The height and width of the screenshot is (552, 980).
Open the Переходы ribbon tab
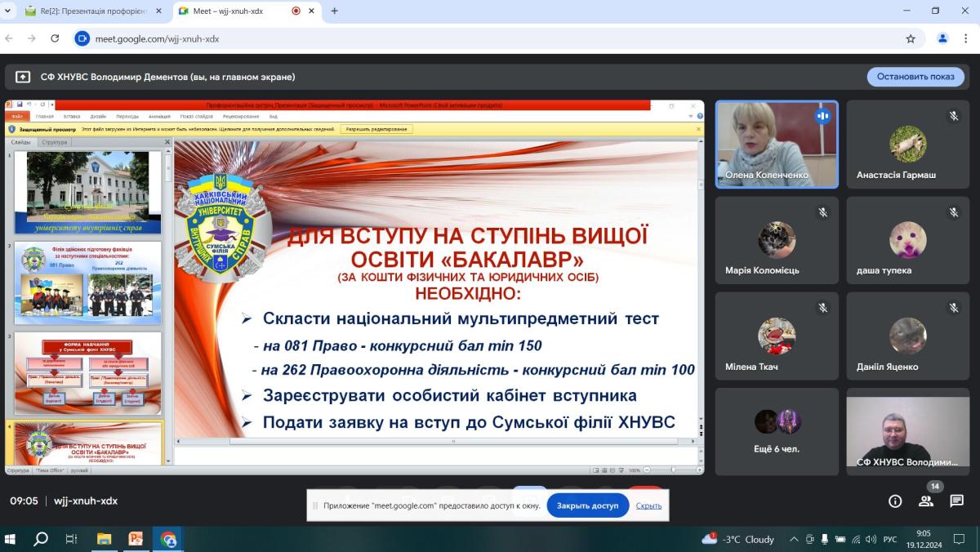[x=127, y=116]
